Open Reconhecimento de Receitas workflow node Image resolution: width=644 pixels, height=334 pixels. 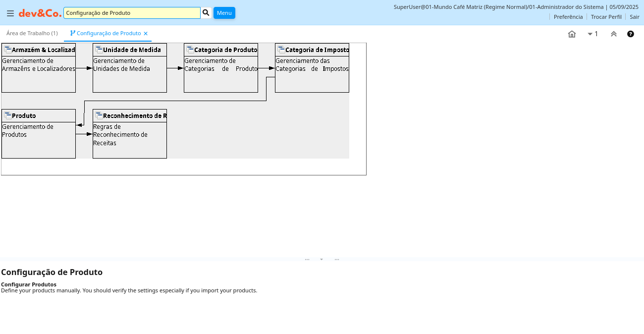(x=130, y=133)
